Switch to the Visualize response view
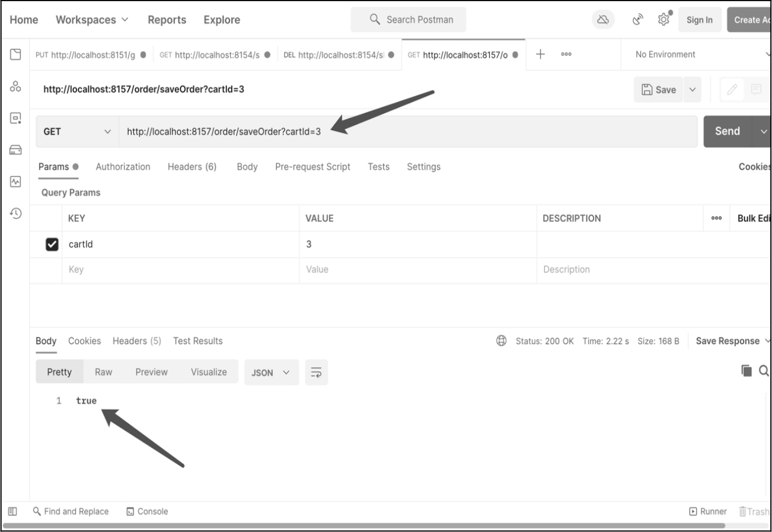The height and width of the screenshot is (532, 772). click(x=209, y=372)
